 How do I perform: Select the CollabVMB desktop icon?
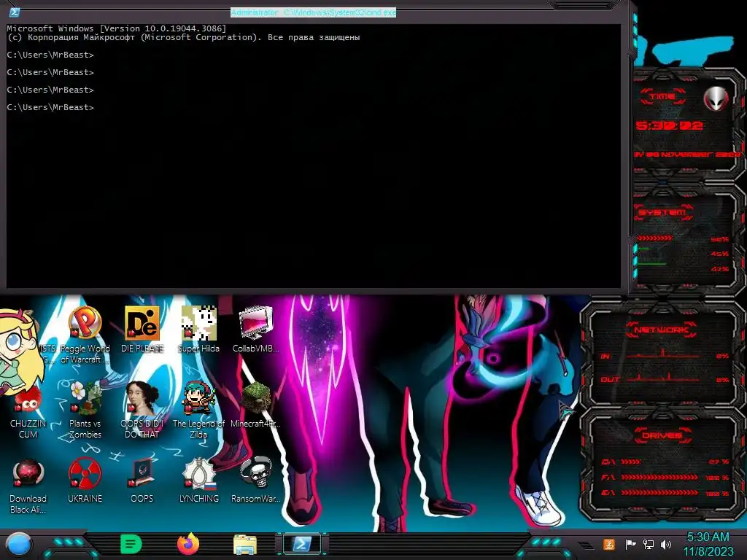(x=256, y=330)
